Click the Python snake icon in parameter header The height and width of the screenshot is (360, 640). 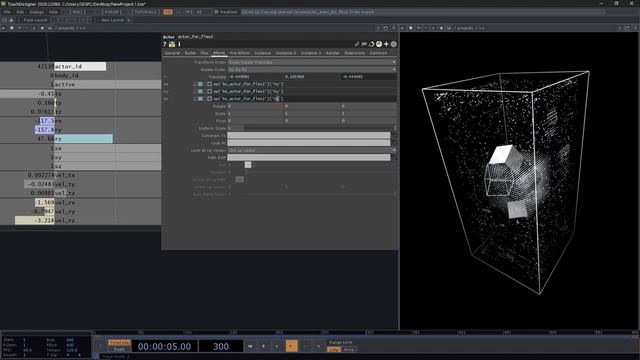(379, 44)
